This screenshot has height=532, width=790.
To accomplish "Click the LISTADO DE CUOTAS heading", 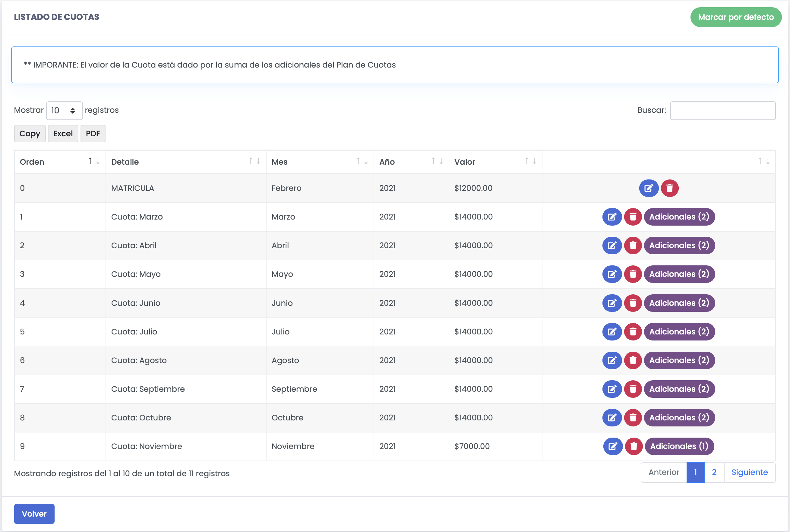I will pos(57,17).
